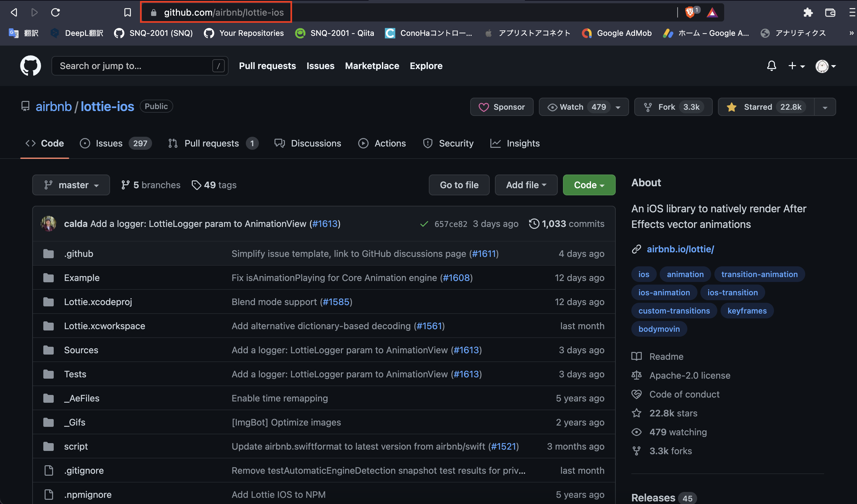The image size is (857, 504).
Task: Open pull request #1585 link
Action: [x=336, y=302]
